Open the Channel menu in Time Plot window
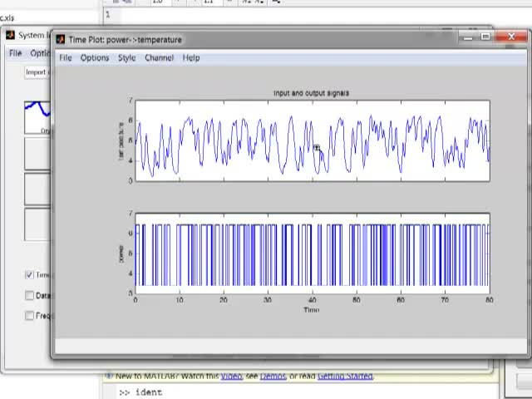The height and width of the screenshot is (399, 532). click(x=159, y=57)
